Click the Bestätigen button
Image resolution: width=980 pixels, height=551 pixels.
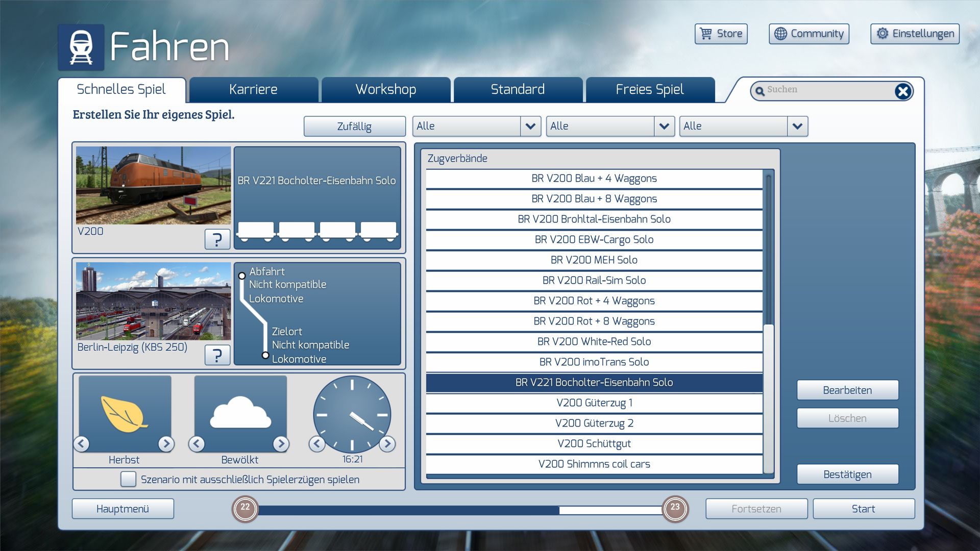point(847,474)
